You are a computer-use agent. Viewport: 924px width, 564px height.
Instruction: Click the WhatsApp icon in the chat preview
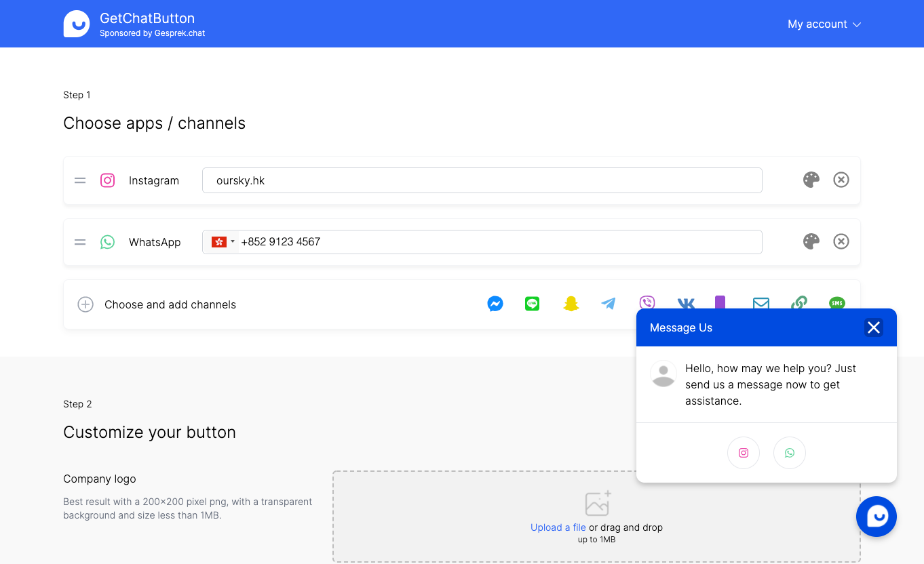coord(789,453)
